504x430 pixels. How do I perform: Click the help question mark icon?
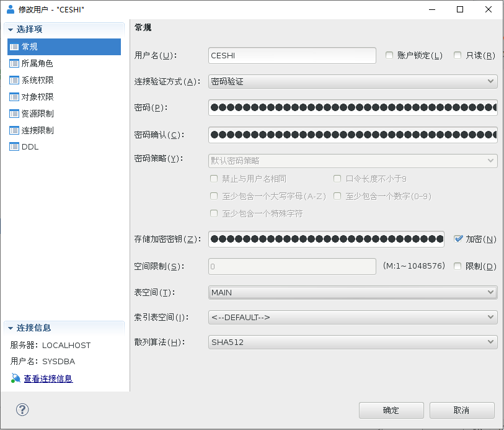point(22,410)
